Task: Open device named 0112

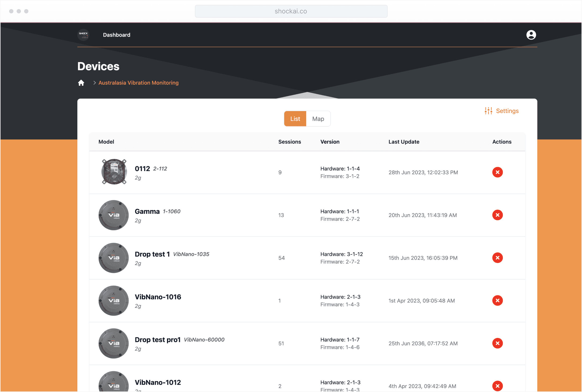Action: point(142,169)
